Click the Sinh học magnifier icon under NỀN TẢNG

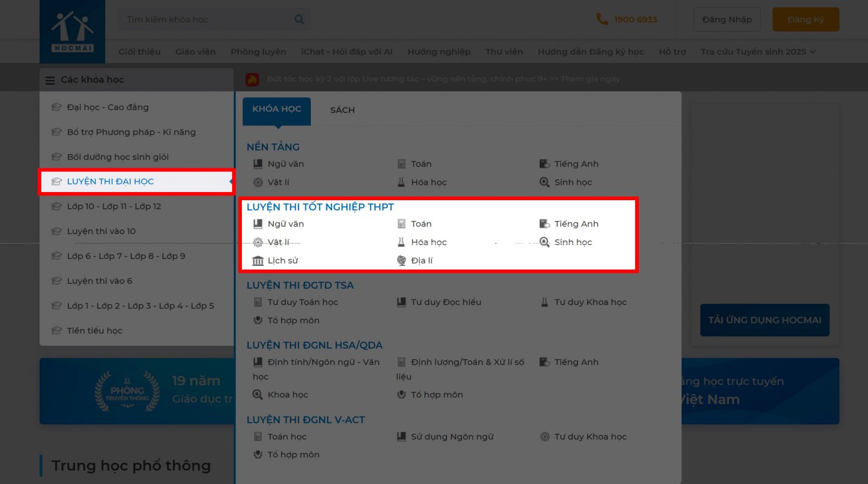545,182
